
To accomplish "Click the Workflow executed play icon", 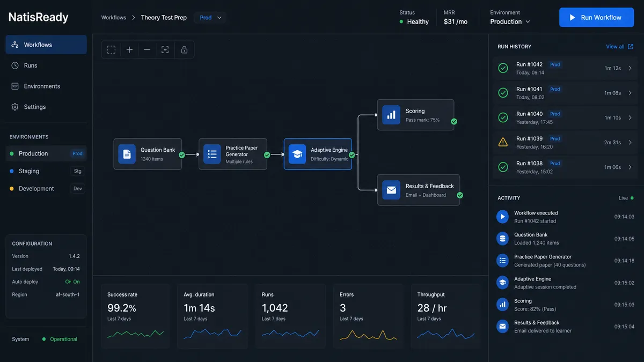I will tap(502, 217).
